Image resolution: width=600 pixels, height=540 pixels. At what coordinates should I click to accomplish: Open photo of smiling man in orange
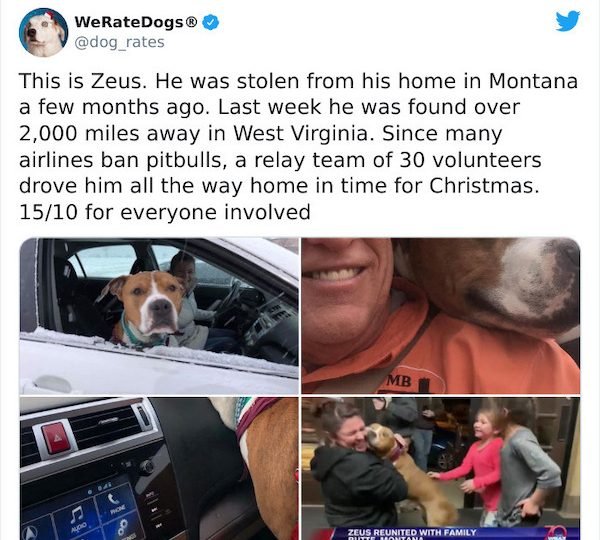tap(441, 316)
